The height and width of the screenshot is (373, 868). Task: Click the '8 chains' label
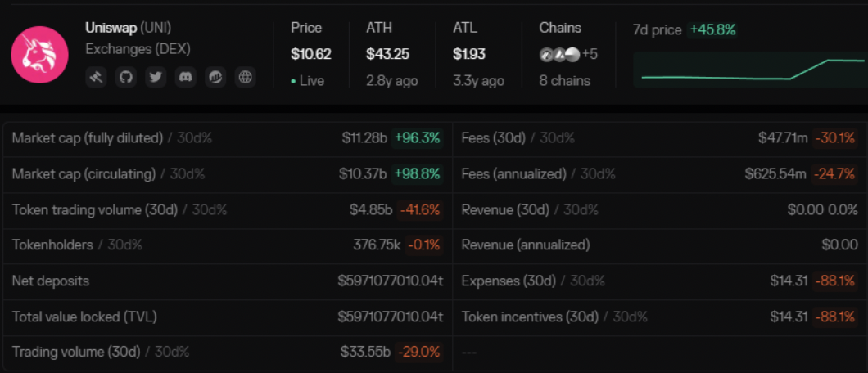(x=565, y=81)
